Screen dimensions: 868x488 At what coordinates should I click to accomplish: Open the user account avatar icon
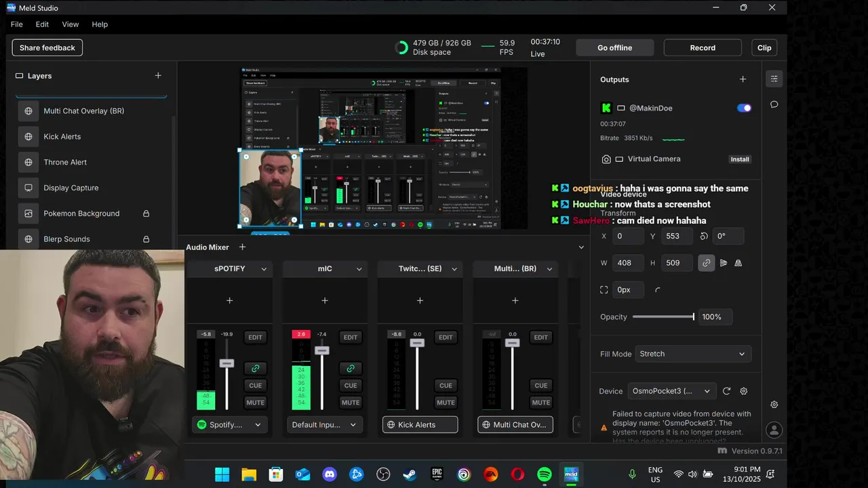[x=774, y=430]
